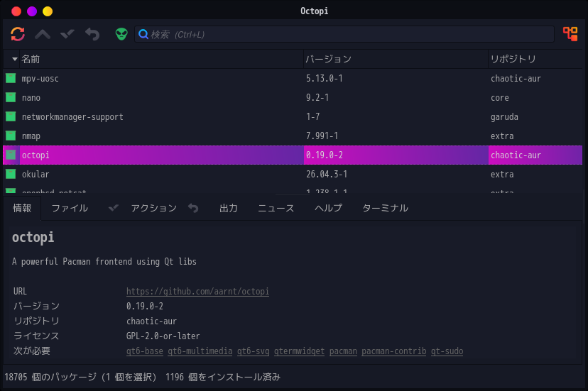Open the qt-sudo dependency link
This screenshot has width=588, height=391.
[x=447, y=351]
